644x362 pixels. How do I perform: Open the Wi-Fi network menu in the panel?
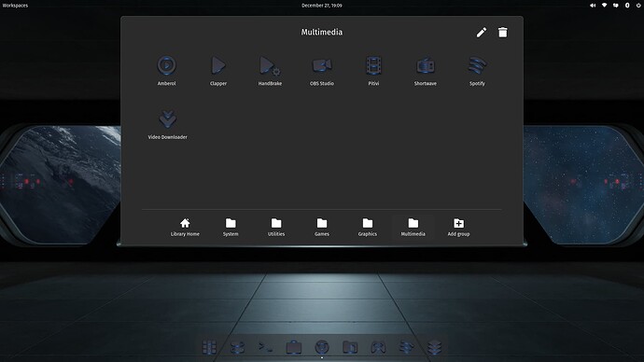click(x=604, y=6)
